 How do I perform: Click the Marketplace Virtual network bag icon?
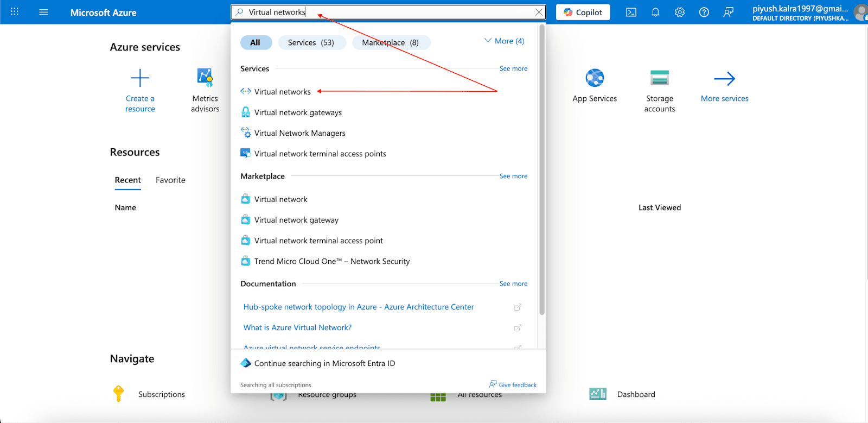pyautogui.click(x=246, y=199)
